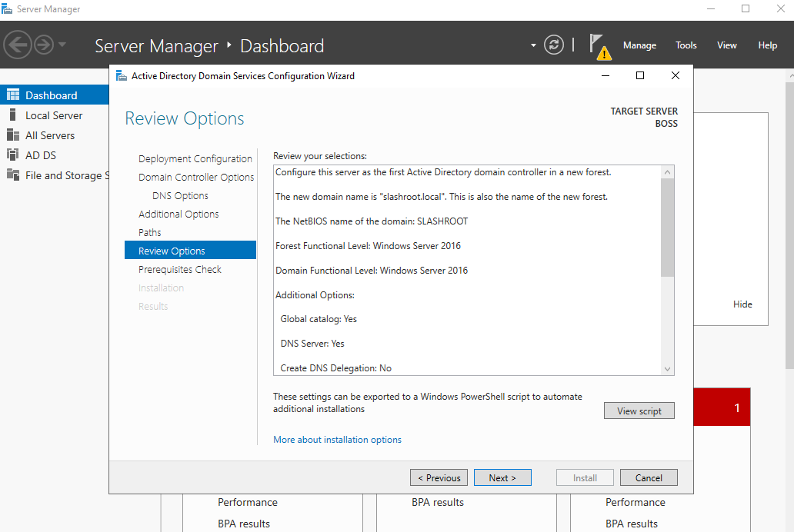The height and width of the screenshot is (532, 794).
Task: Select AD DS in the sidebar
Action: 40,155
